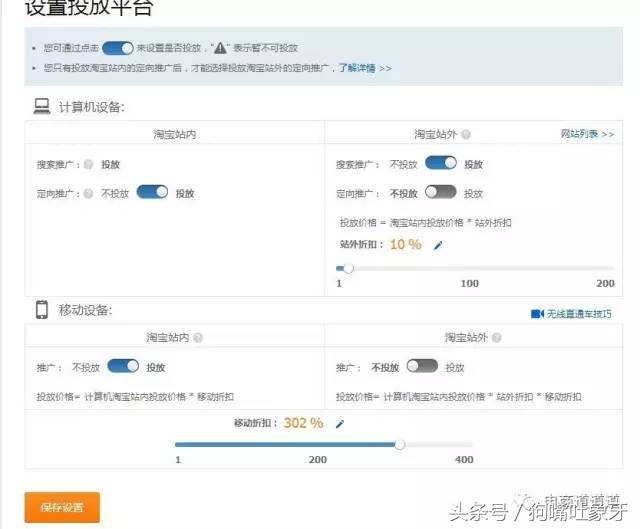Click the computer device laptop icon
Image resolution: width=640 pixels, height=529 pixels.
[42, 107]
